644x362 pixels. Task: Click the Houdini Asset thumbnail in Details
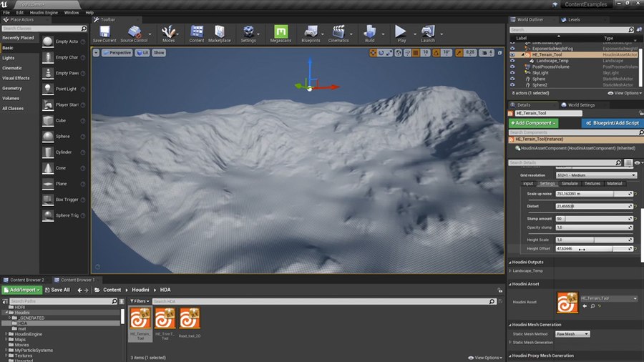[567, 303]
